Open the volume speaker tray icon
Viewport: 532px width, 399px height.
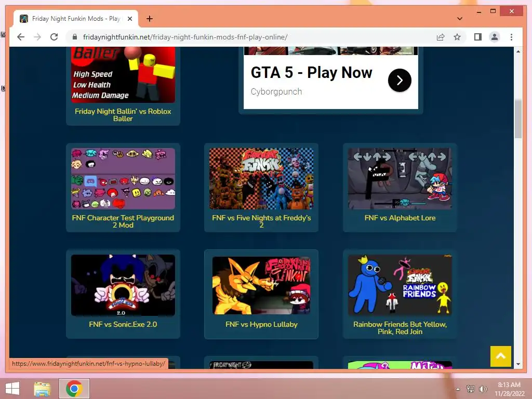(x=483, y=389)
